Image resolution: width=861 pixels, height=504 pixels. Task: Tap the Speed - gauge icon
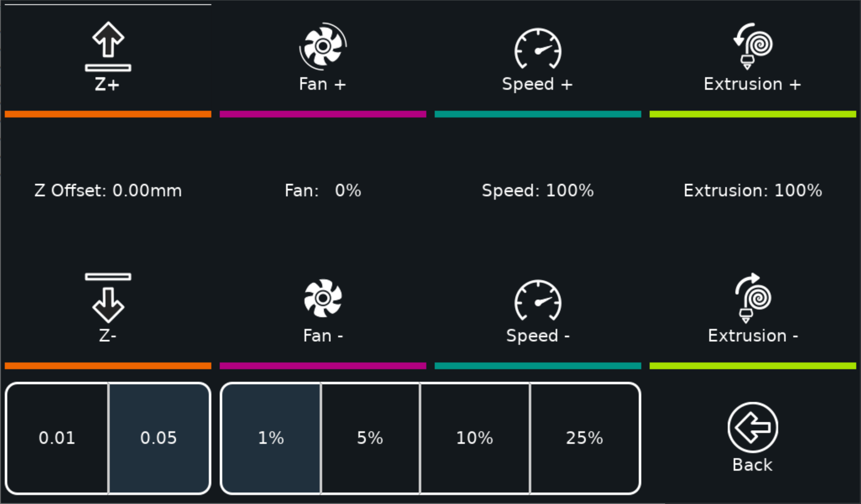click(538, 300)
